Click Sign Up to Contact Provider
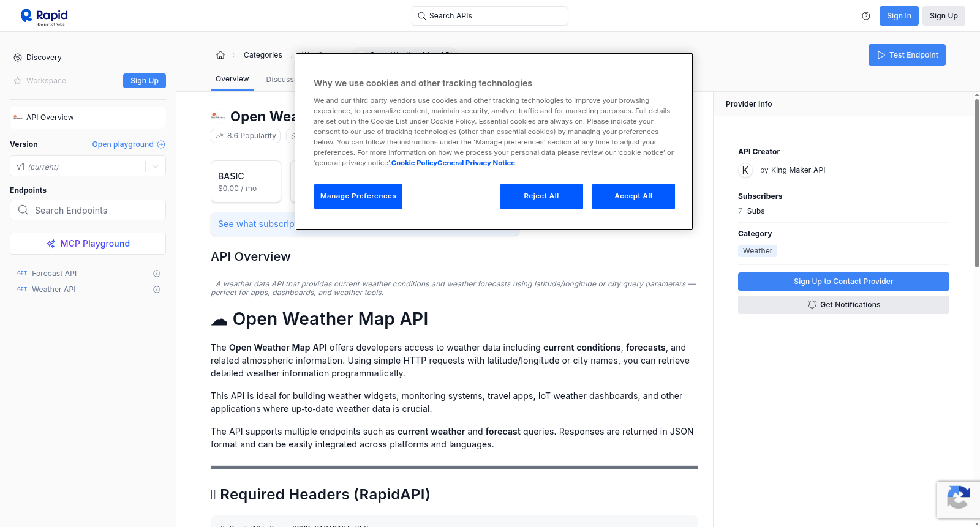Image resolution: width=980 pixels, height=527 pixels. pos(843,282)
